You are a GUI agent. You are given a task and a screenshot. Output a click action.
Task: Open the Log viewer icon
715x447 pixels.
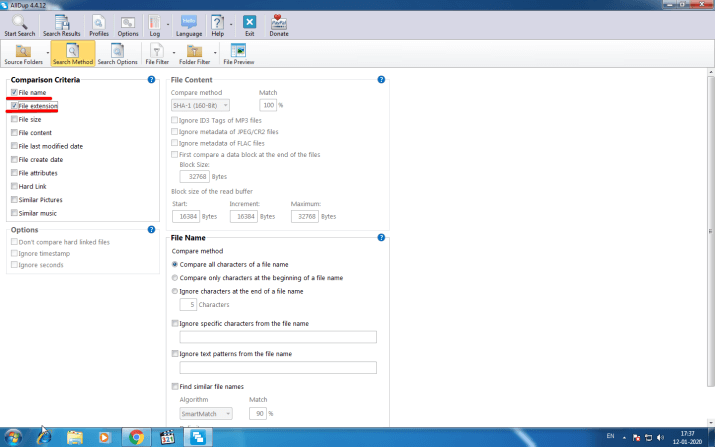(155, 24)
